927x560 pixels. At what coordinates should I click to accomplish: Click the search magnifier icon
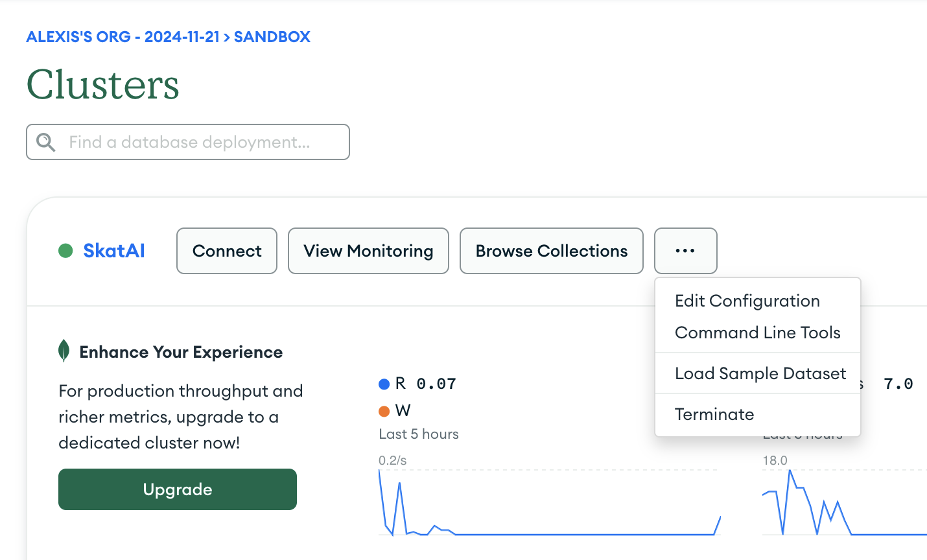pyautogui.click(x=45, y=141)
